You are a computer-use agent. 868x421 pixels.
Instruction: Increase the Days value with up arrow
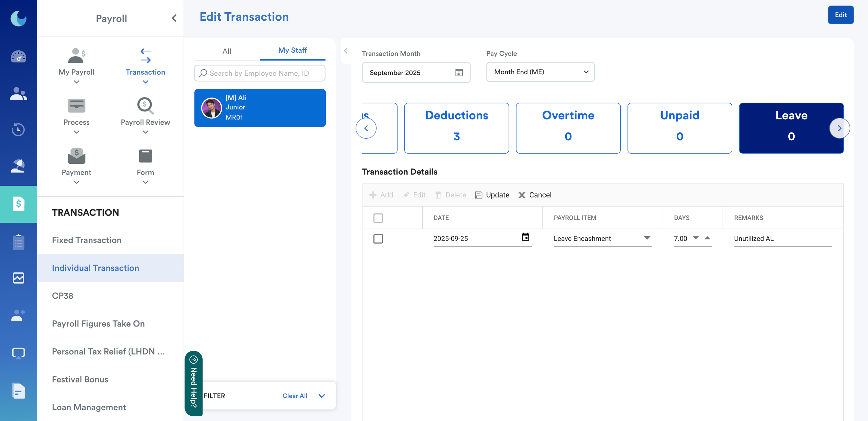707,238
